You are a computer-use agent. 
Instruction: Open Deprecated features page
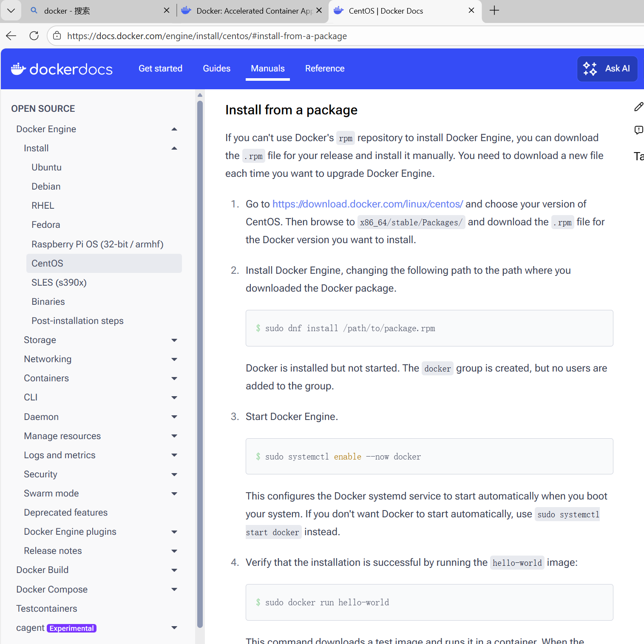tap(66, 513)
